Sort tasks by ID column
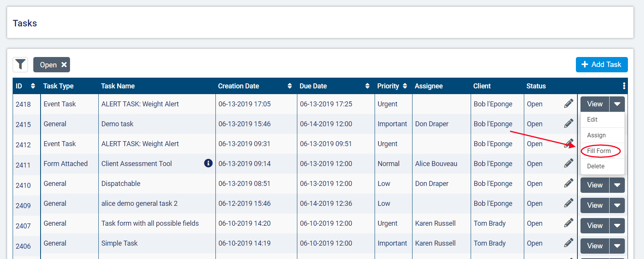 coord(33,86)
